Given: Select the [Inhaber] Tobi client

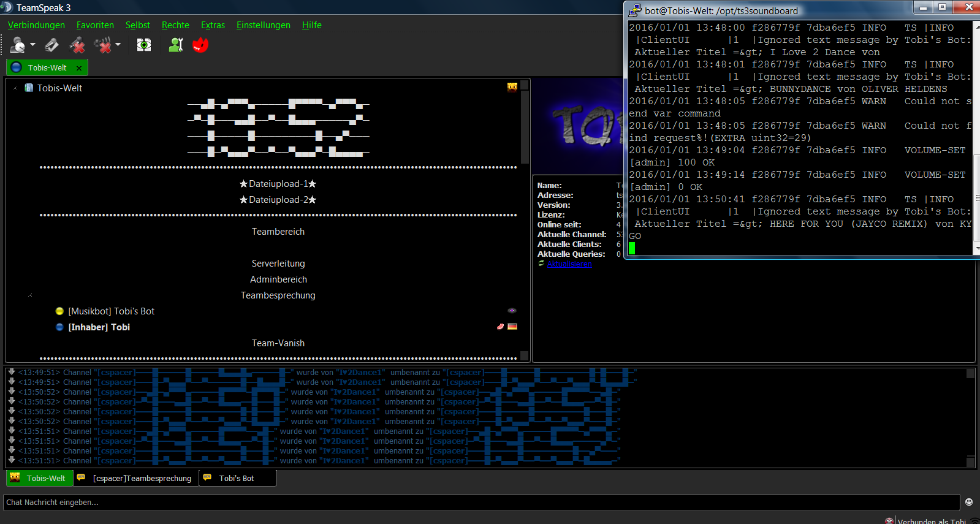Looking at the screenshot, I should (99, 327).
